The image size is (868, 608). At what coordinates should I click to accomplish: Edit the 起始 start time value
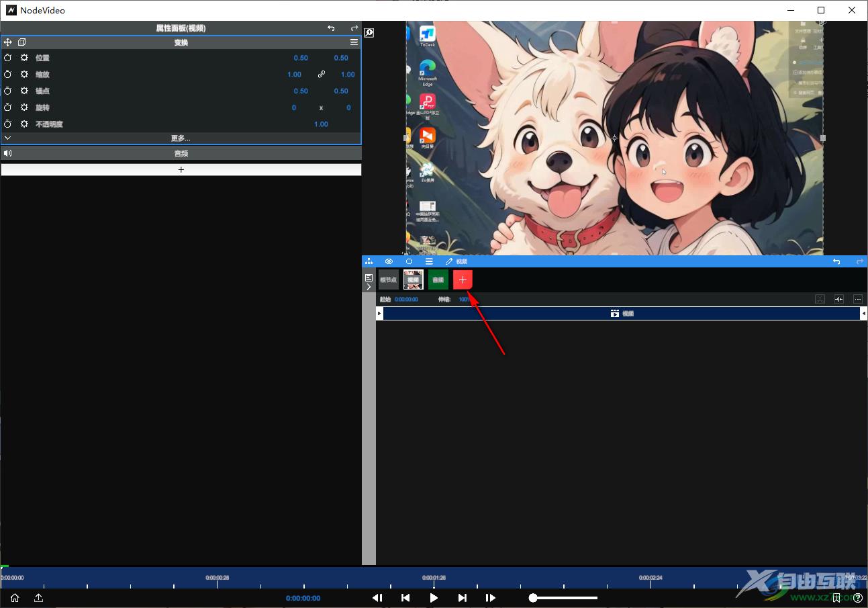(406, 300)
